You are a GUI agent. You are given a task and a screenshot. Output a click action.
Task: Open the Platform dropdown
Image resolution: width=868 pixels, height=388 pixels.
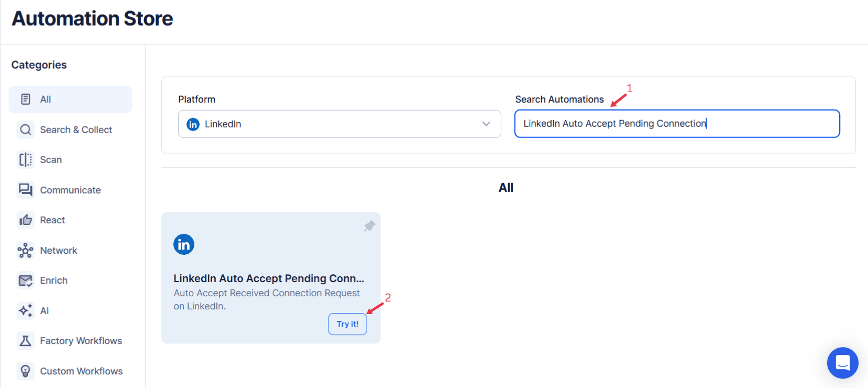click(339, 124)
